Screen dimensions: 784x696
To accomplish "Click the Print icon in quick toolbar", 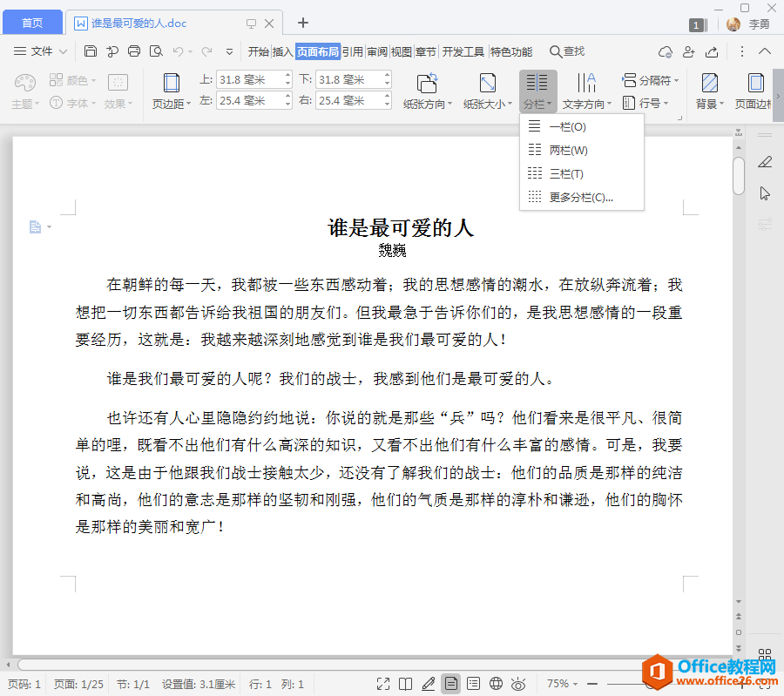I will (134, 51).
